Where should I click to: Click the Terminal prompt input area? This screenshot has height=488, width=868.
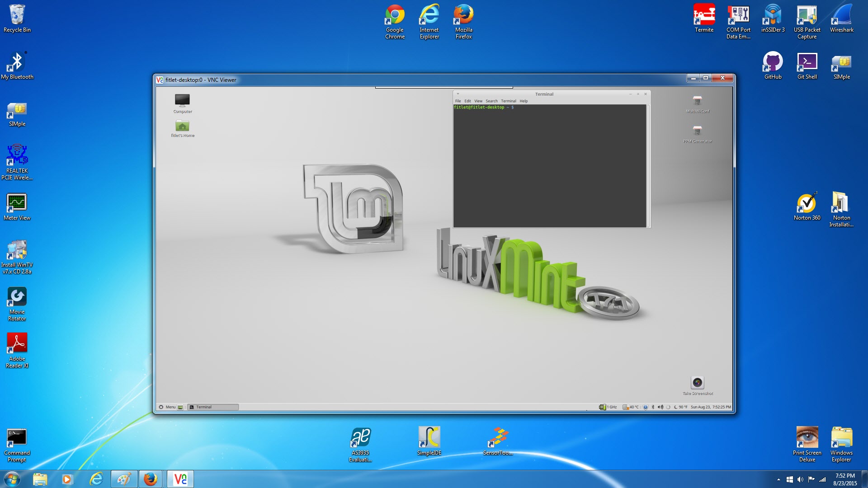[x=550, y=166]
